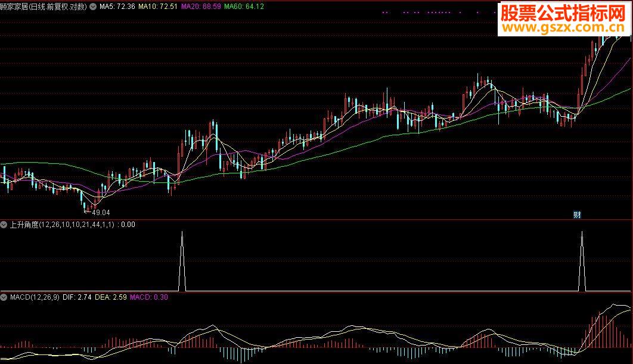This screenshot has width=633, height=364.
Task: Click the MACD(12,26,9) label
Action: point(35,297)
